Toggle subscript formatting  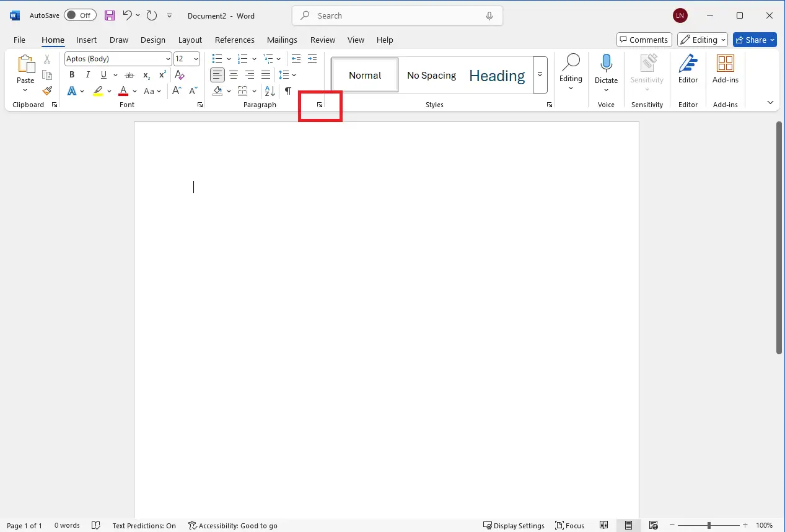pyautogui.click(x=146, y=75)
